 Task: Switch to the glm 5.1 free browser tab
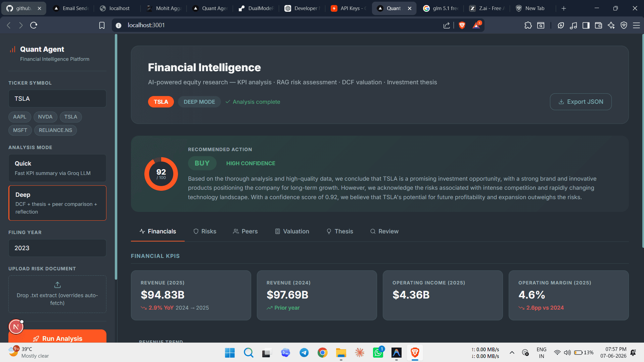[x=441, y=8]
